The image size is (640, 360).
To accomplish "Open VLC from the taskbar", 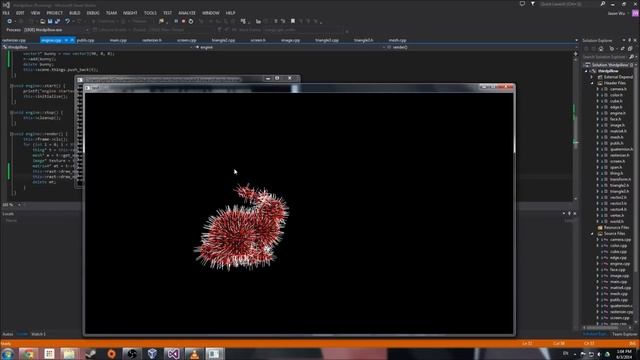I will (x=194, y=354).
